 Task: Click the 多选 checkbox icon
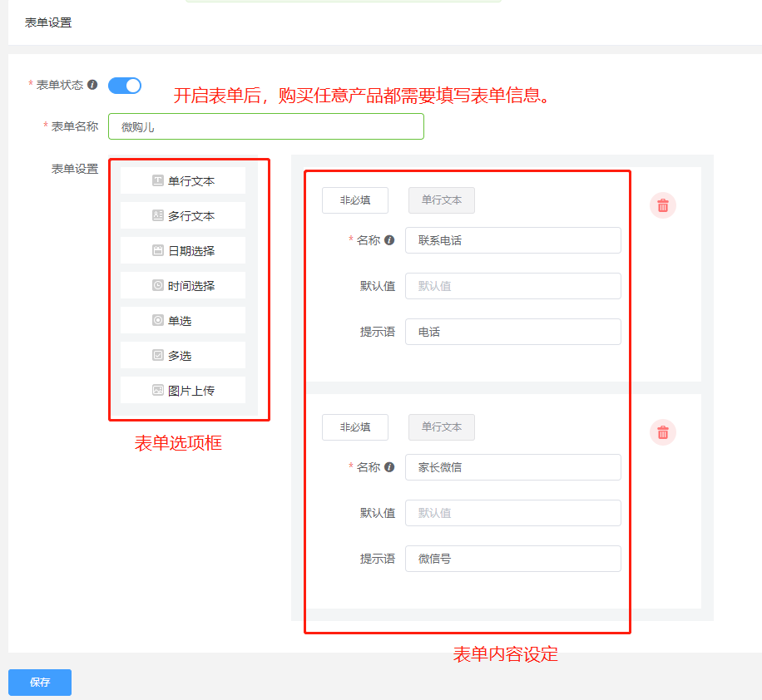point(158,355)
